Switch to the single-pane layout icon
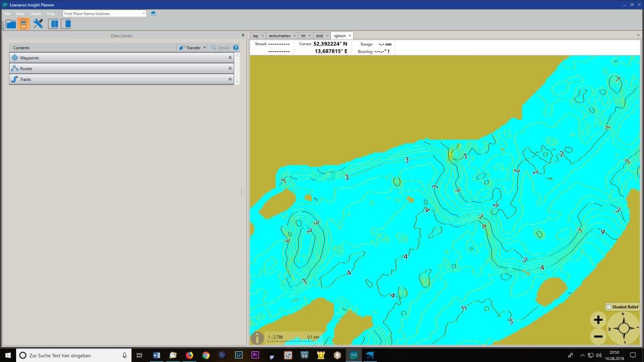The image size is (644, 362). tap(66, 24)
